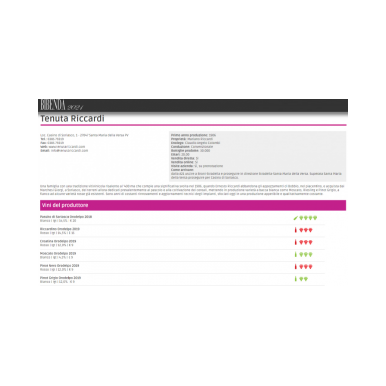
Task: Open the Pinot Nero 2019 wine entry
Action: tap(59, 266)
